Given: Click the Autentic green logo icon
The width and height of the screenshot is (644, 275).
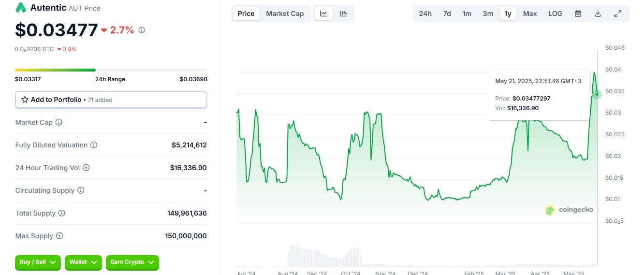Looking at the screenshot, I should [x=21, y=8].
